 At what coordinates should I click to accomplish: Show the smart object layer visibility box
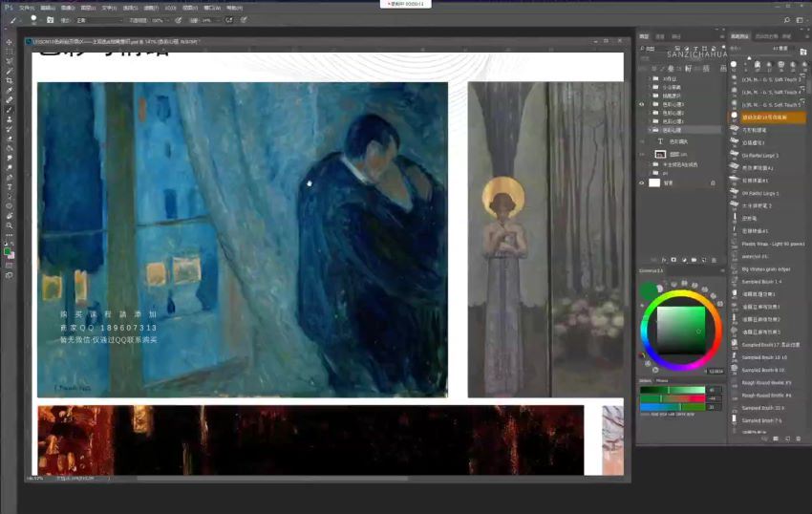642,155
